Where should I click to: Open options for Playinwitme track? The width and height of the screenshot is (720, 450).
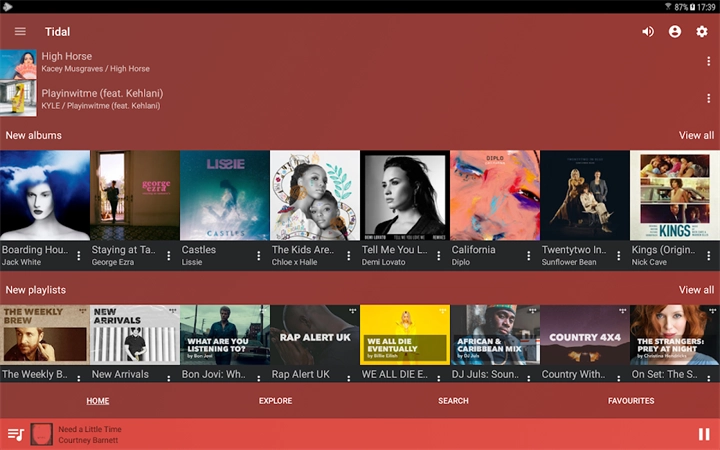709,98
